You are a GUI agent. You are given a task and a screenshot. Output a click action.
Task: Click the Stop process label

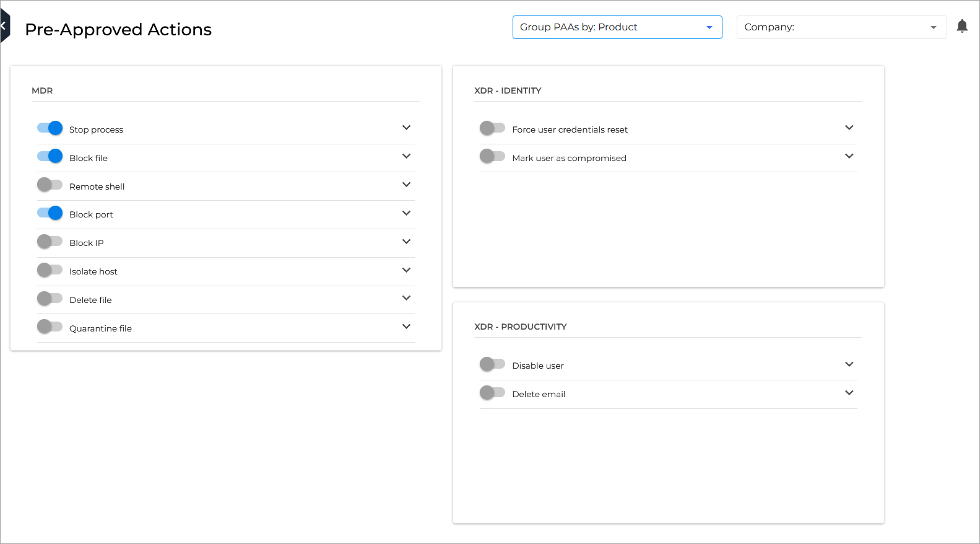96,129
